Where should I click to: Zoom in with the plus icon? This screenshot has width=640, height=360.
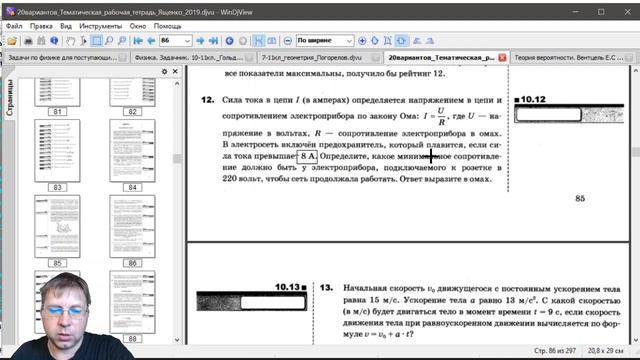click(x=362, y=41)
